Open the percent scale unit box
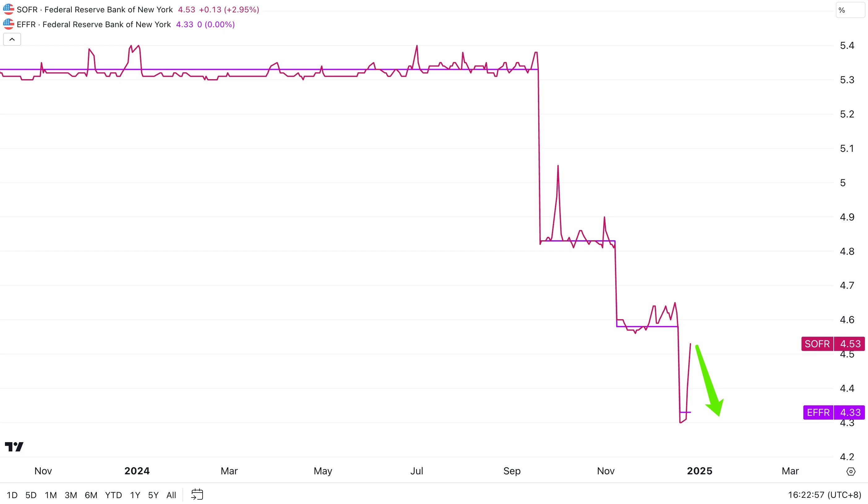The height and width of the screenshot is (504, 868). click(x=849, y=10)
